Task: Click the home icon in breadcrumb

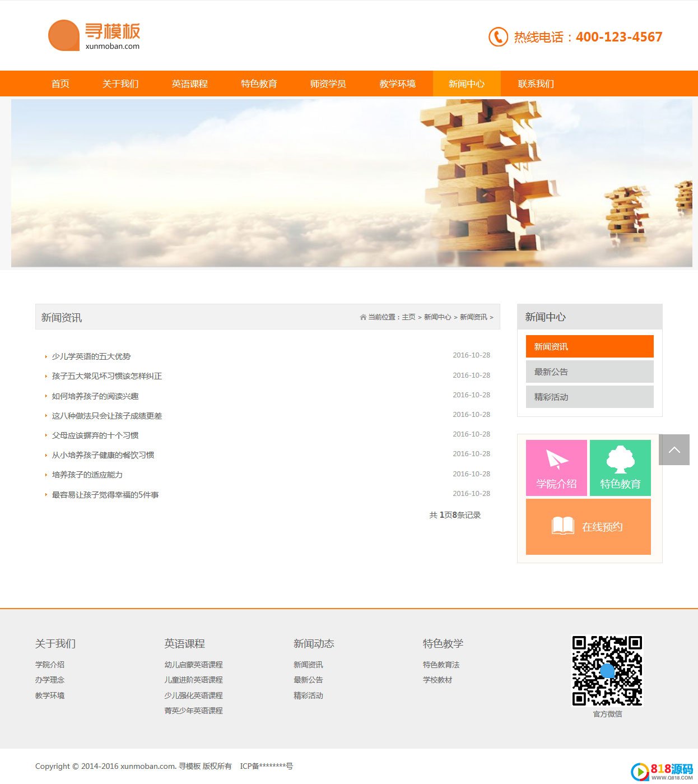Action: (x=363, y=317)
